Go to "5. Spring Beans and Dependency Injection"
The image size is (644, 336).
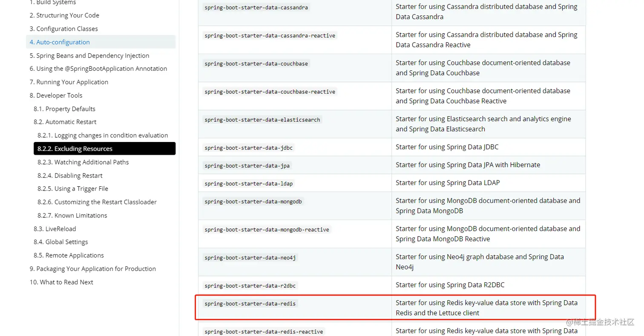click(89, 55)
